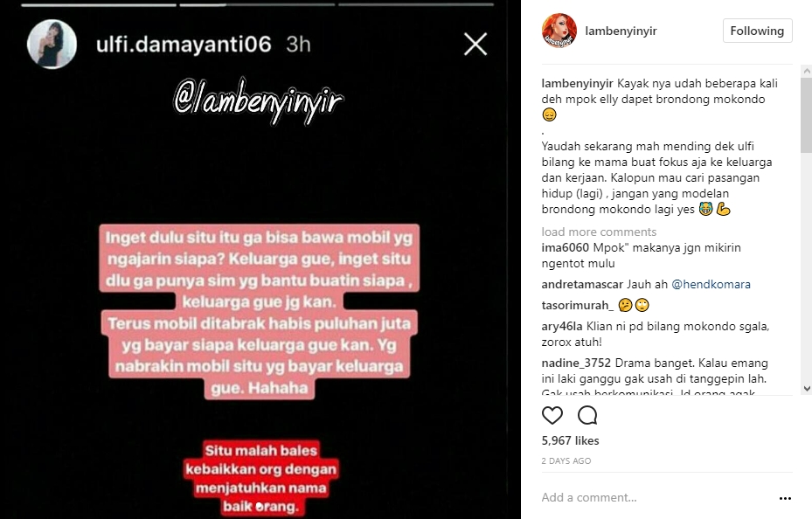
Task: Open the lambenyinyir username in header
Action: click(621, 31)
